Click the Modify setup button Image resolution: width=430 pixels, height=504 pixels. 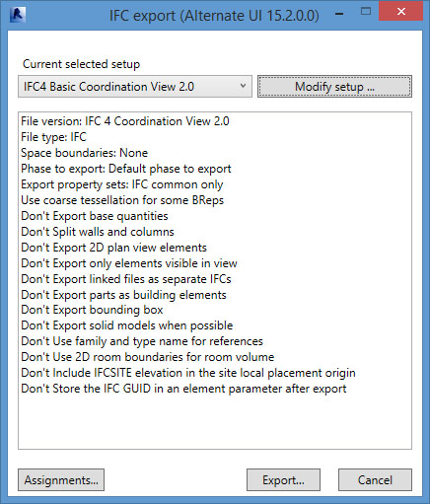[334, 87]
